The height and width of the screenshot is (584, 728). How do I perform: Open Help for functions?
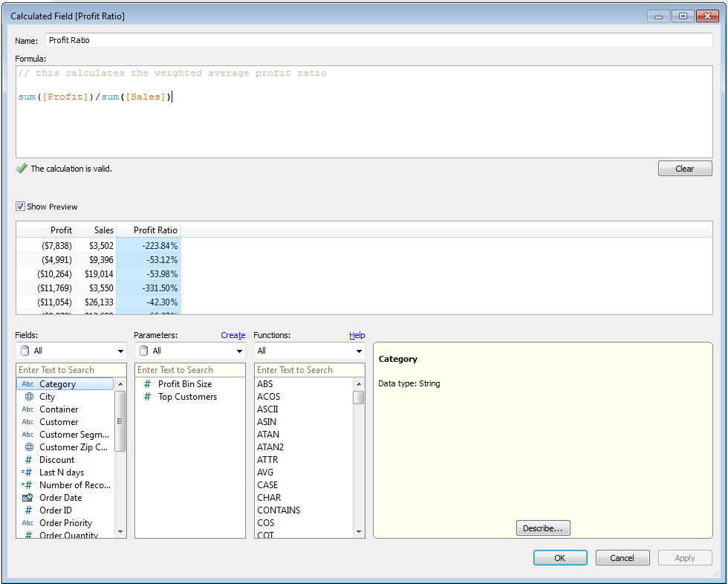pyautogui.click(x=357, y=335)
